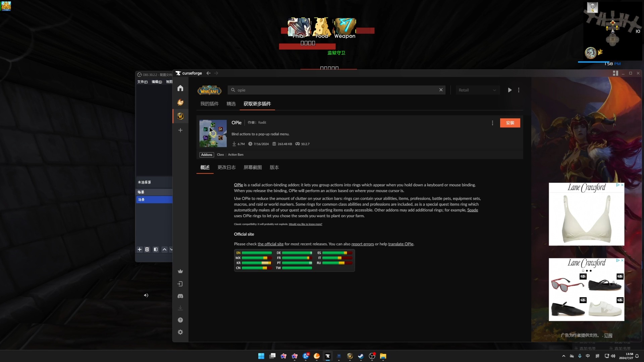Open the 概述 tab for OPie
The width and height of the screenshot is (644, 362).
205,167
